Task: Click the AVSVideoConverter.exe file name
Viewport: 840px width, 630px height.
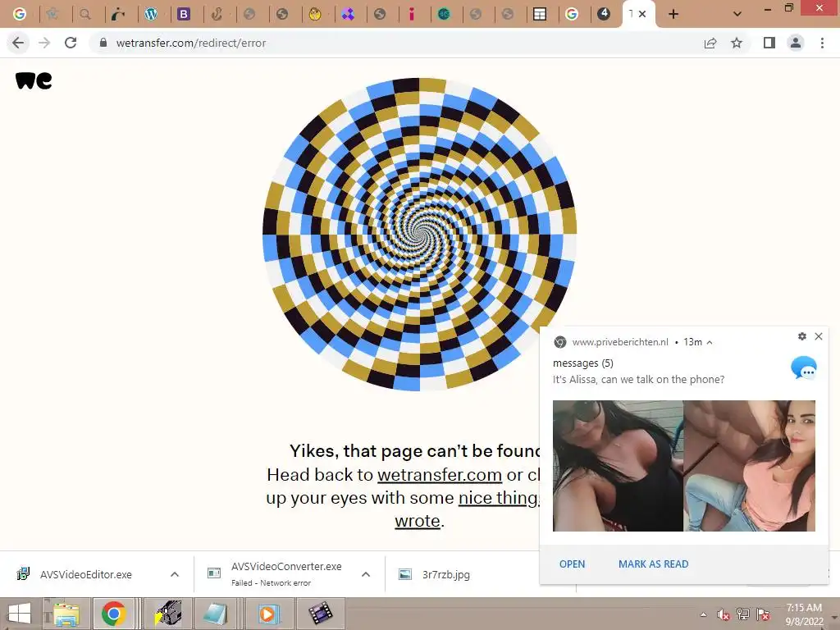Action: (x=286, y=566)
